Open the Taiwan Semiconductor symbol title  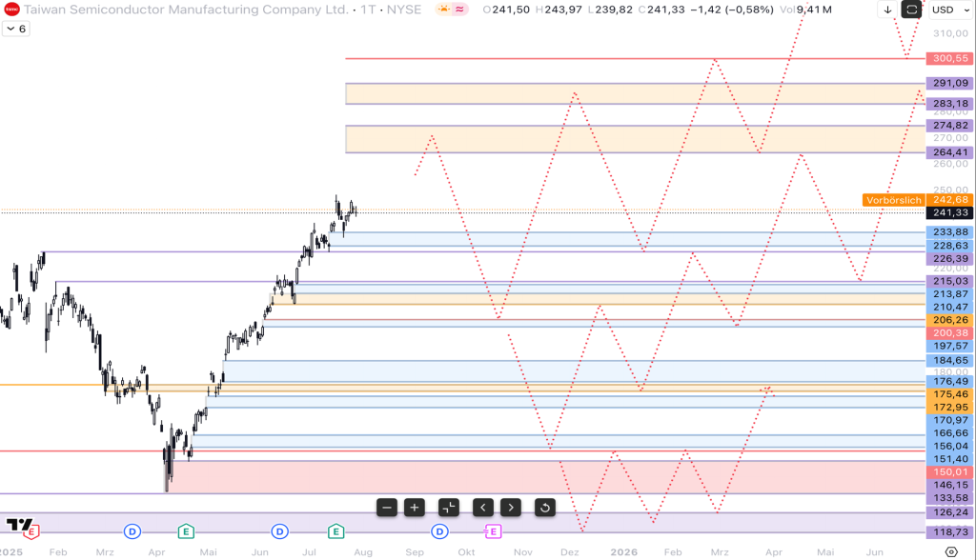186,10
